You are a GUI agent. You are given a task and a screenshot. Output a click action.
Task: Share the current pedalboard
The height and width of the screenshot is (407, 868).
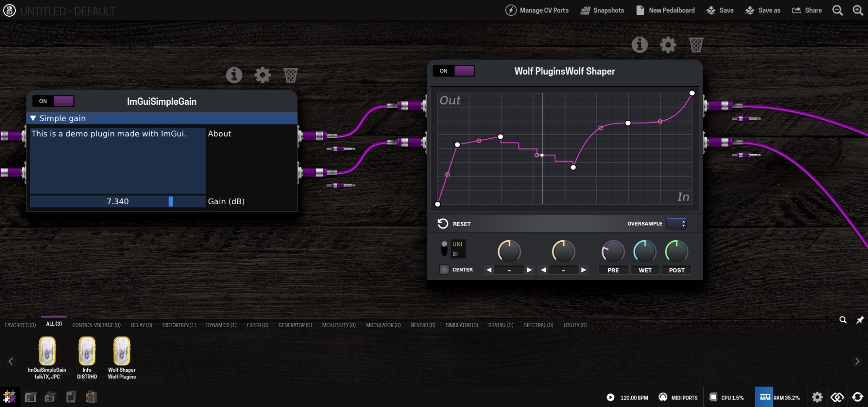tap(807, 10)
